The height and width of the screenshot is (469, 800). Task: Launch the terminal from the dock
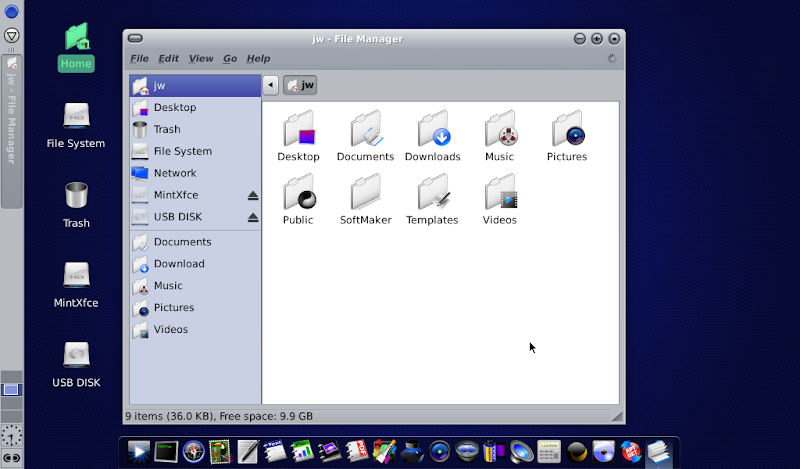[165, 452]
